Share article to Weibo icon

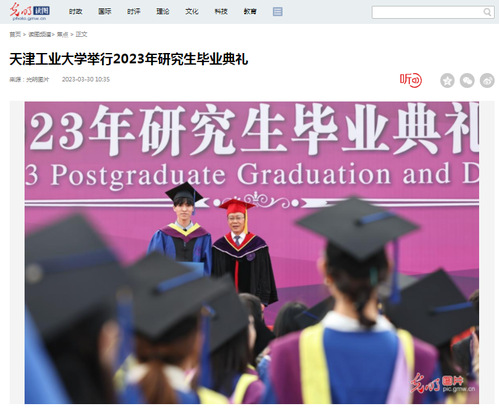click(487, 81)
